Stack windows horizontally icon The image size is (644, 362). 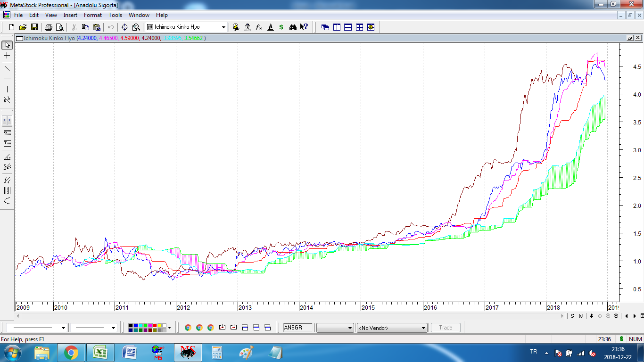pyautogui.click(x=348, y=27)
